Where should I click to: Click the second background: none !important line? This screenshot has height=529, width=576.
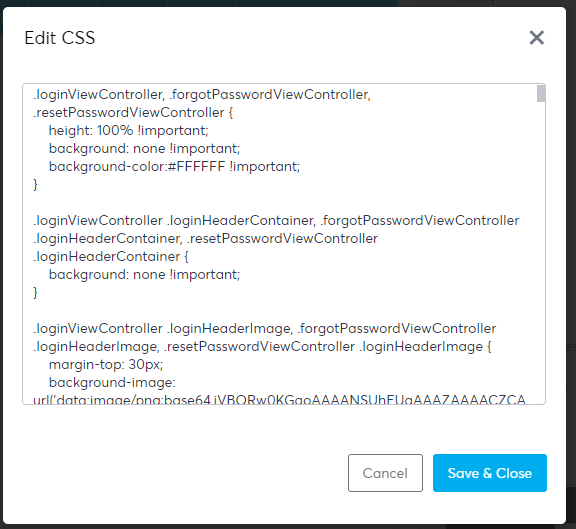[144, 274]
